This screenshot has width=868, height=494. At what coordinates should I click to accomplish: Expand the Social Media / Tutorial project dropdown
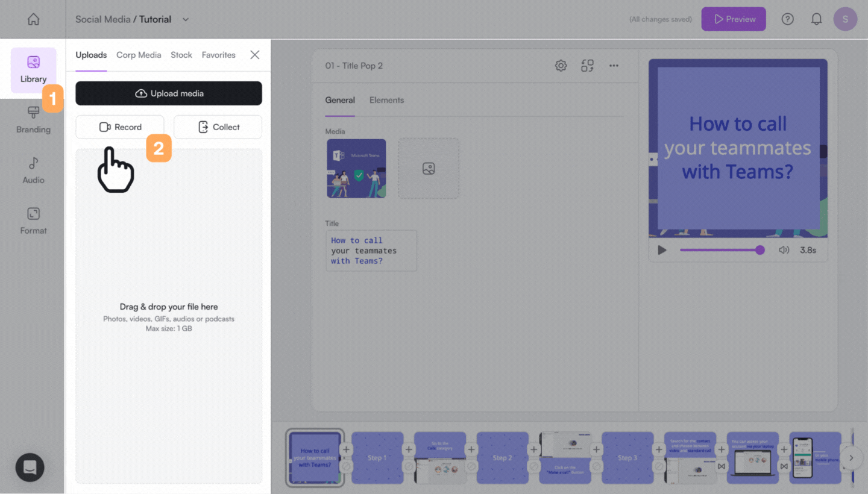pos(186,19)
